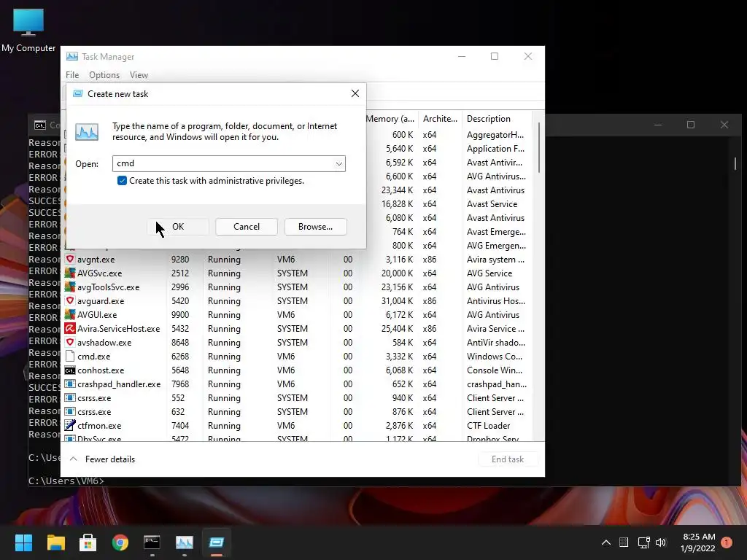The height and width of the screenshot is (560, 747).
Task: Launch Google Chrome from the taskbar
Action: [x=120, y=542]
